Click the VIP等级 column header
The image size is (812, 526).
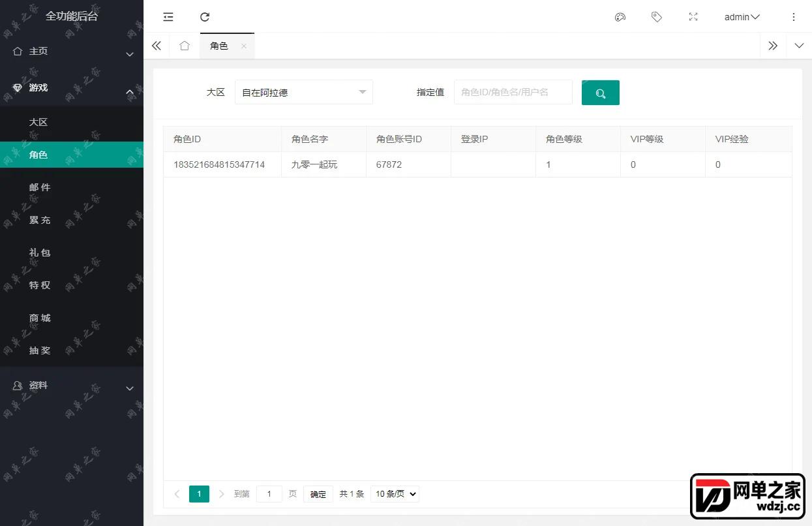663,139
